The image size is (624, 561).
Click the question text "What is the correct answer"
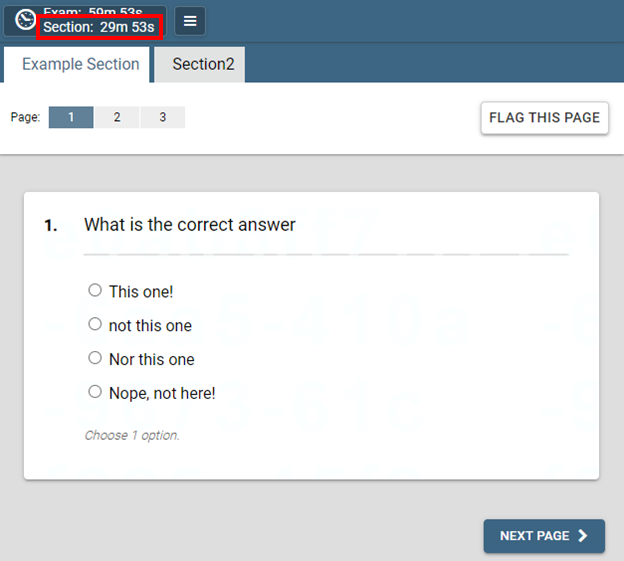coord(190,224)
